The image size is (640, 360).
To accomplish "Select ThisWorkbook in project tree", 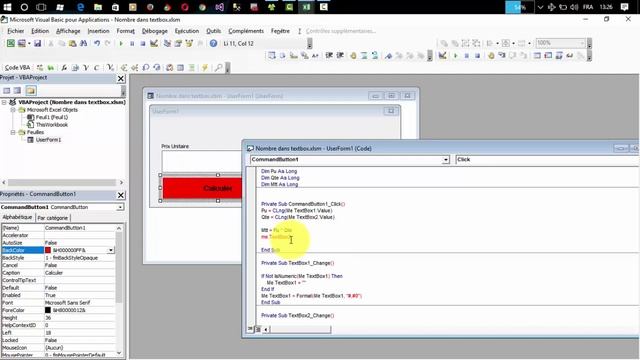I will click(52, 125).
